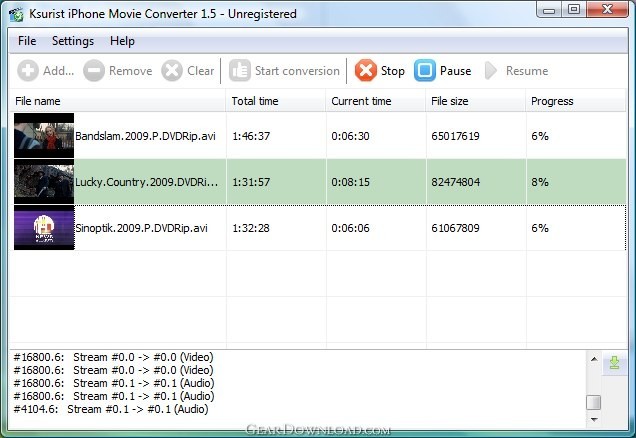This screenshot has height=438, width=636.
Task: Sort by Progress column header
Action: tap(576, 101)
